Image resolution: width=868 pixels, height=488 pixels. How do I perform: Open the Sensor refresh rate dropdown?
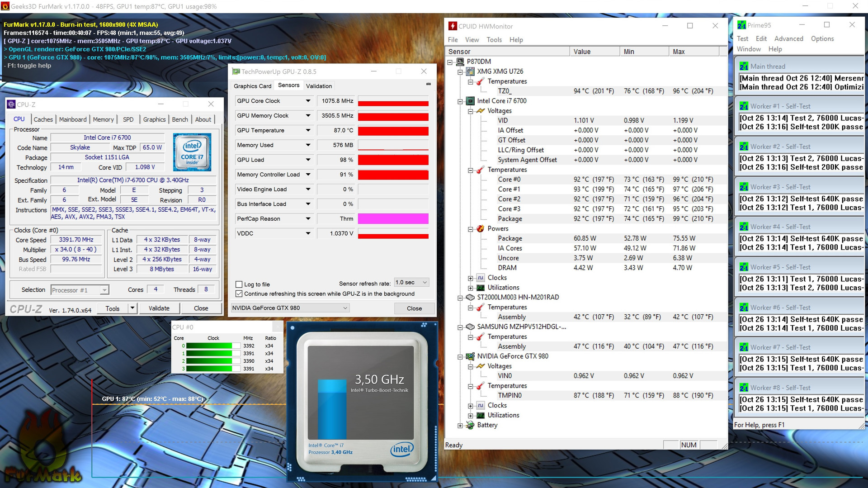pyautogui.click(x=411, y=282)
